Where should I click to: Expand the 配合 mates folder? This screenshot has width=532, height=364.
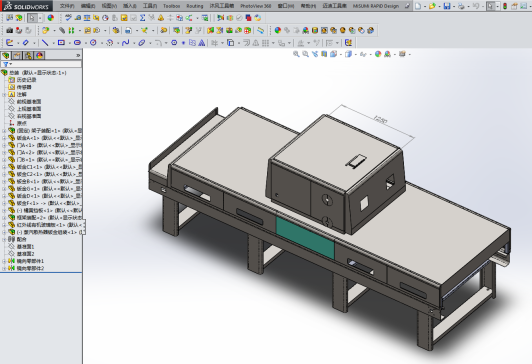tap(4, 240)
